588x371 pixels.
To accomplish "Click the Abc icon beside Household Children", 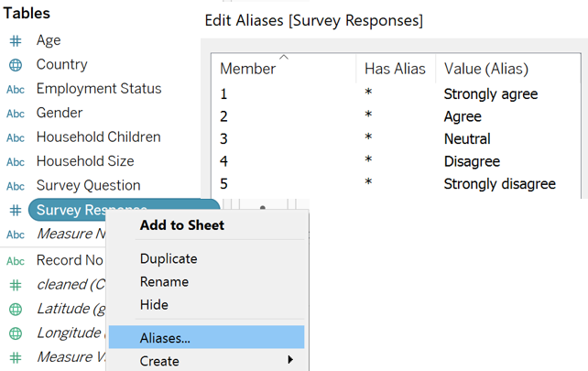I will (x=16, y=137).
